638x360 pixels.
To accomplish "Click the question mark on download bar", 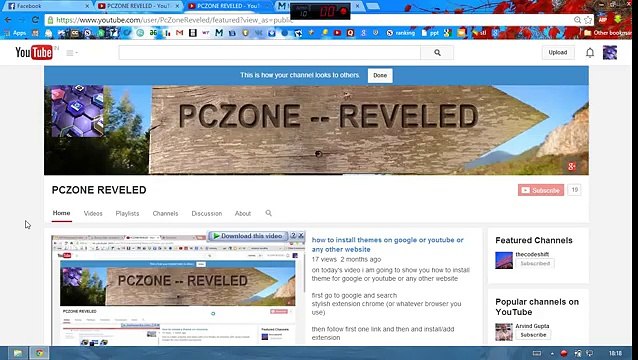I will point(293,235).
